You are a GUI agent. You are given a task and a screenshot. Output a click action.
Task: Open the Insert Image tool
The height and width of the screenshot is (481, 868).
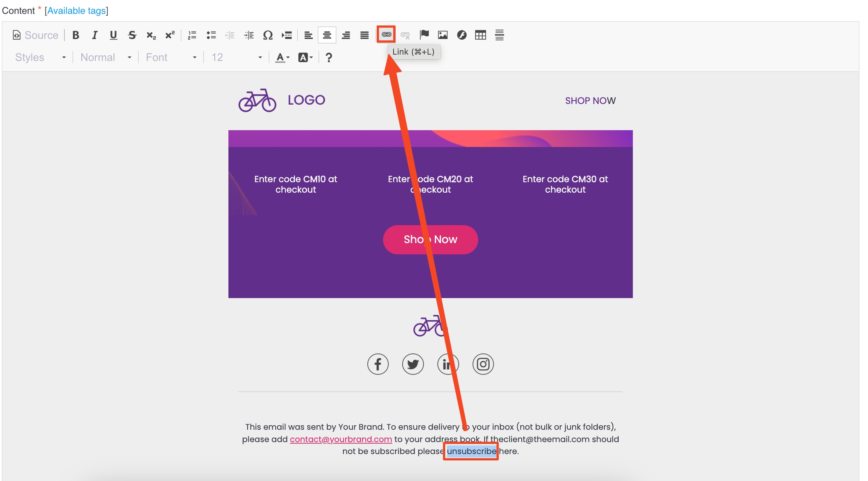click(x=443, y=35)
